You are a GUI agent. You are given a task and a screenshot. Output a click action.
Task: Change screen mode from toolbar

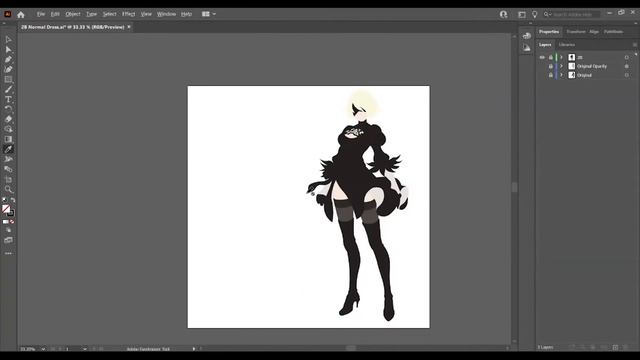[x=8, y=240]
